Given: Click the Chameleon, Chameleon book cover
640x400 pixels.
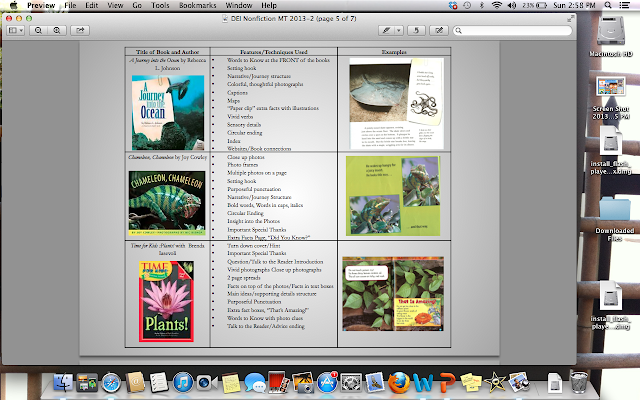Looking at the screenshot, I should pyautogui.click(x=167, y=203).
